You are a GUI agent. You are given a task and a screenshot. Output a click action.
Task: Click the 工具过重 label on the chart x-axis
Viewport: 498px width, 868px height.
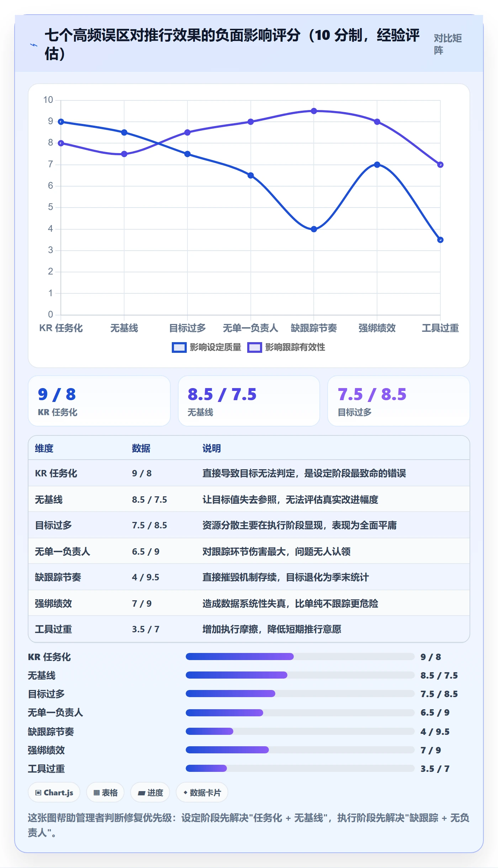click(440, 328)
